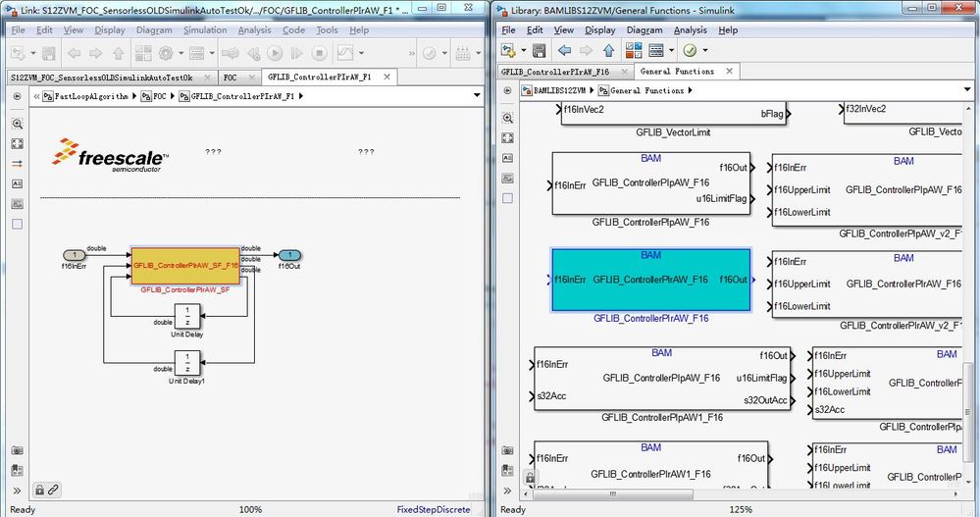Open Library Browser in Link window toolbar
980x517 pixels.
point(143,54)
